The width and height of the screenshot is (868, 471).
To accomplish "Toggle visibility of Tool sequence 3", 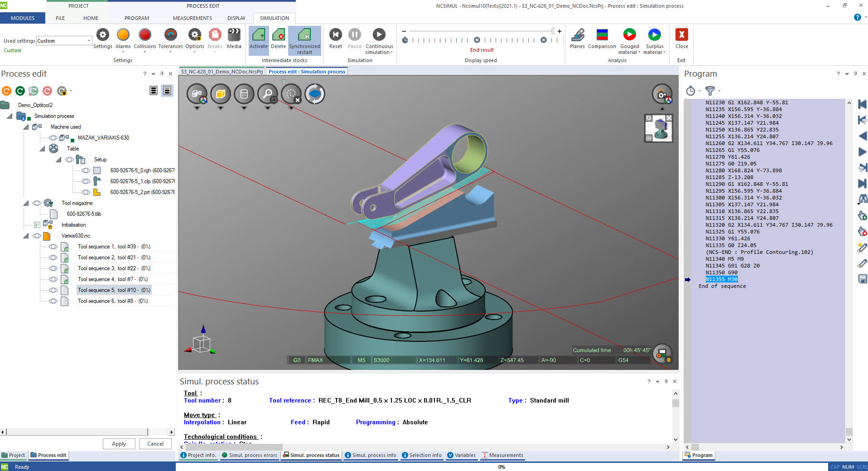I will 53,268.
